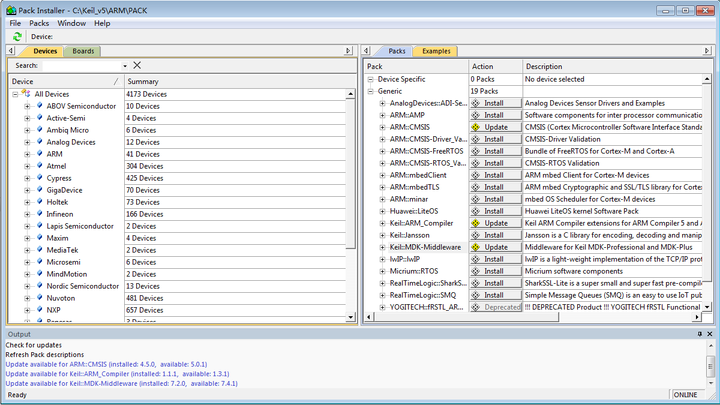Click the green refresh packs icon

(17, 36)
